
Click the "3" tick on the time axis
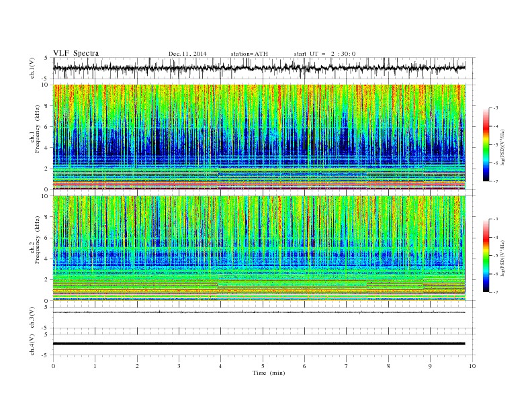(179, 366)
